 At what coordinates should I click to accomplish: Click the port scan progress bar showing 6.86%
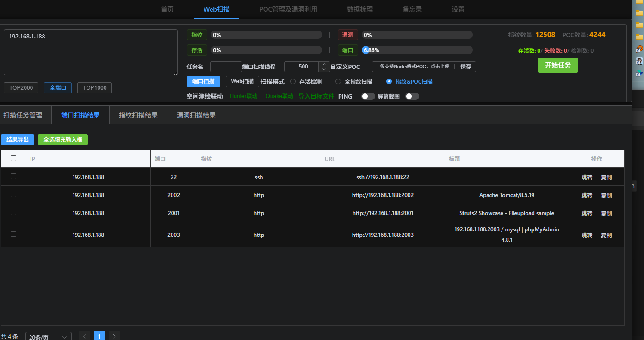416,49
